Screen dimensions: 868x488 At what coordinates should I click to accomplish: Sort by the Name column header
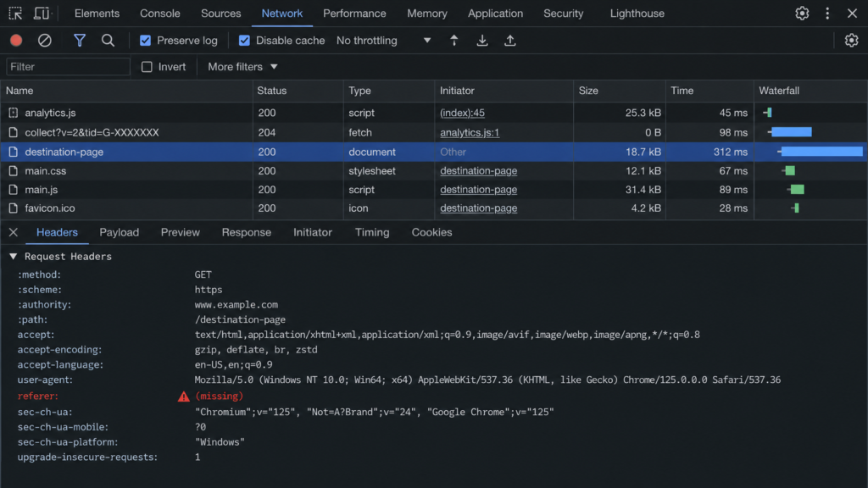(127, 91)
